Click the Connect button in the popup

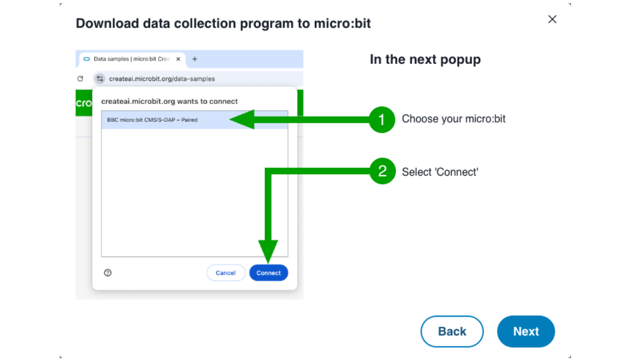click(x=268, y=273)
